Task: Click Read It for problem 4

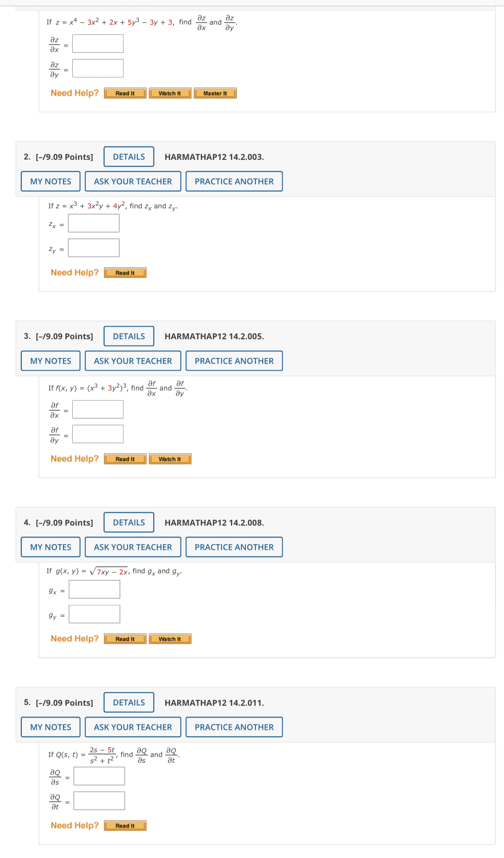Action: [125, 638]
